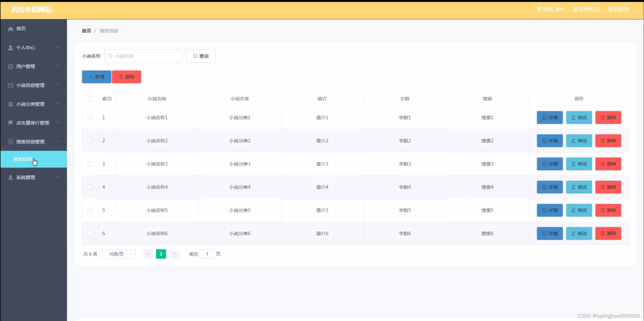Click the home icon in the sidebar
644x321 pixels.
tap(11, 29)
